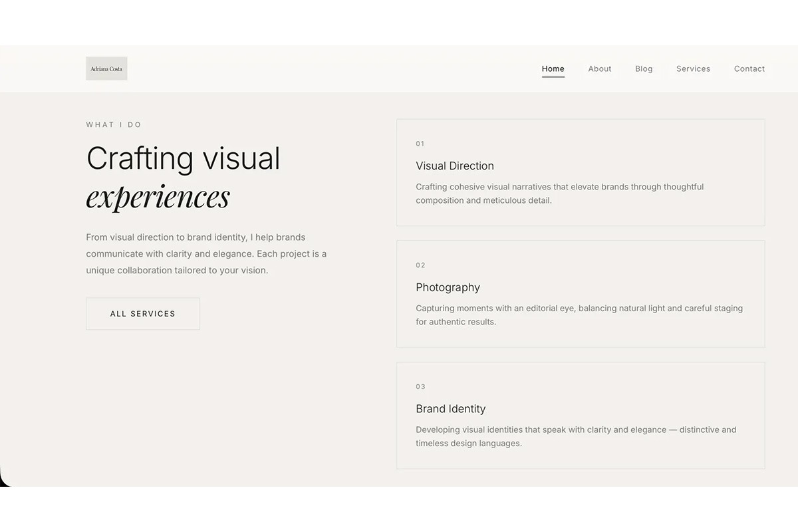Click the 'From visual direction to brand identity' paragraph
798x532 pixels.
206,254
